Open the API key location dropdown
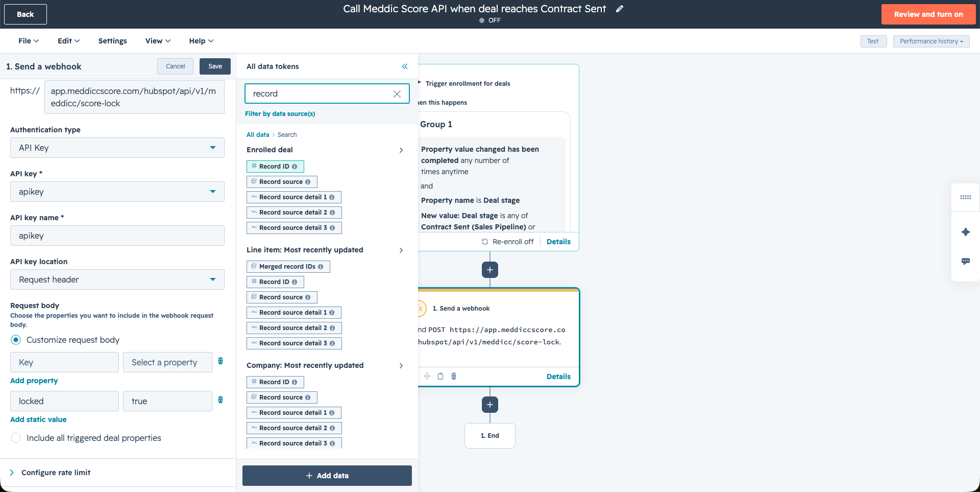 pyautogui.click(x=117, y=279)
